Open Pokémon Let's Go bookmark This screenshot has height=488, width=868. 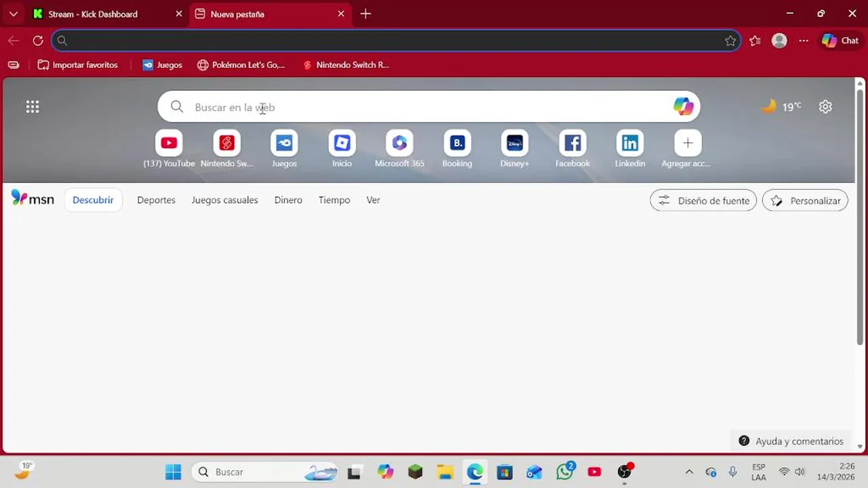coord(241,65)
